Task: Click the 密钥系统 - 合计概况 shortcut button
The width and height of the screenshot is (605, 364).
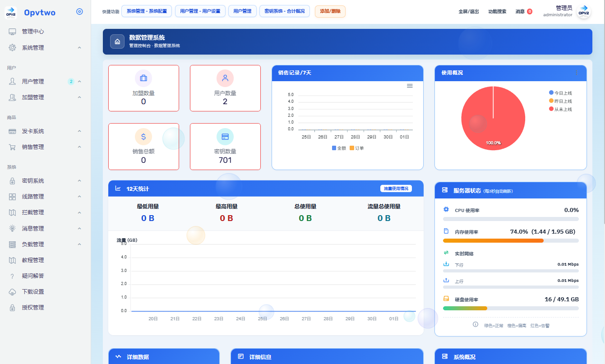Action: [285, 11]
